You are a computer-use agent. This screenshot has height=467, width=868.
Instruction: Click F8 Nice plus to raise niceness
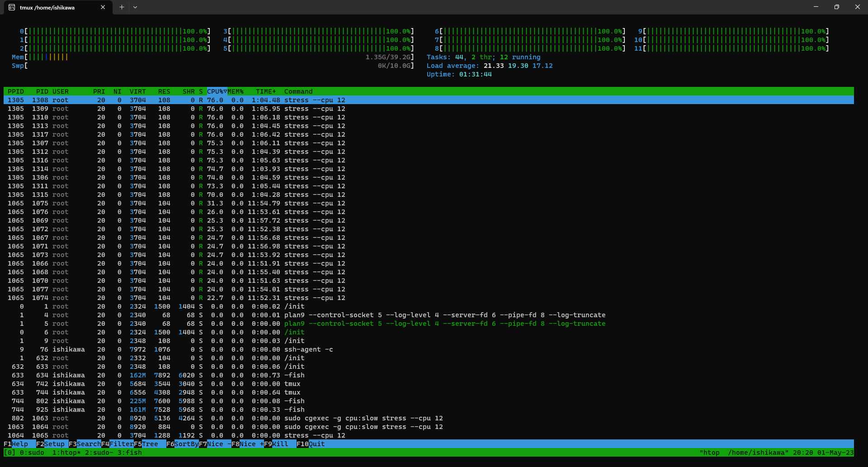coord(247,444)
